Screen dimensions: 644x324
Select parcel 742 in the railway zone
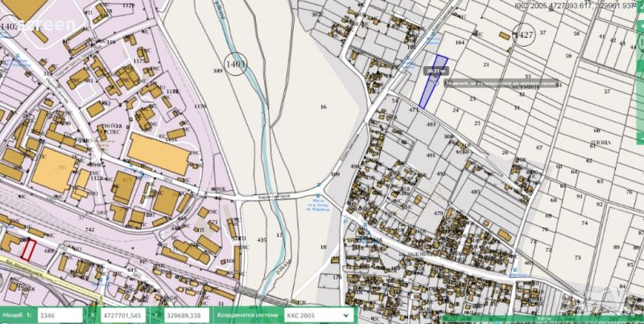point(89,230)
